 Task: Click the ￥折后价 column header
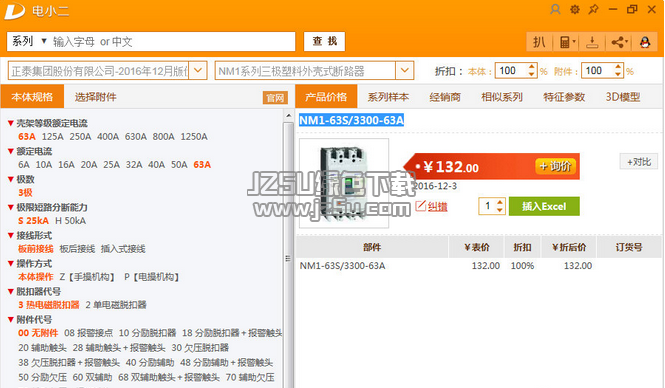pyautogui.click(x=569, y=247)
